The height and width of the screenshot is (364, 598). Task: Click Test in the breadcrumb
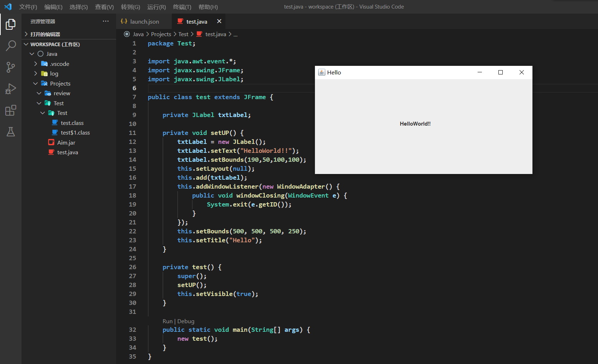point(183,34)
